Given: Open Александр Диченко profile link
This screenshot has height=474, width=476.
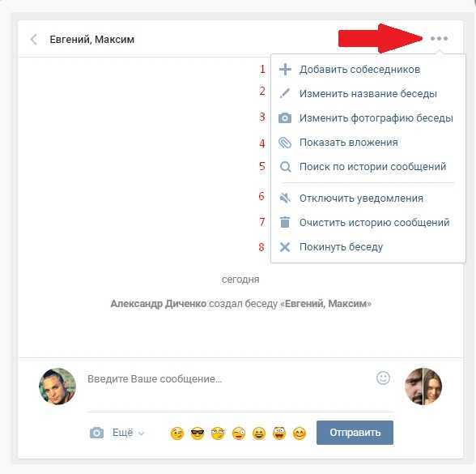Looking at the screenshot, I should click(158, 304).
